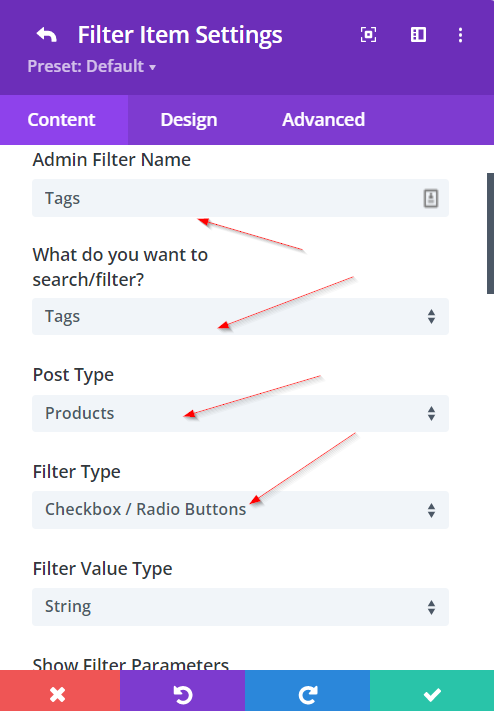Image resolution: width=494 pixels, height=711 pixels.
Task: Discard changes with the red X button
Action: (60, 691)
